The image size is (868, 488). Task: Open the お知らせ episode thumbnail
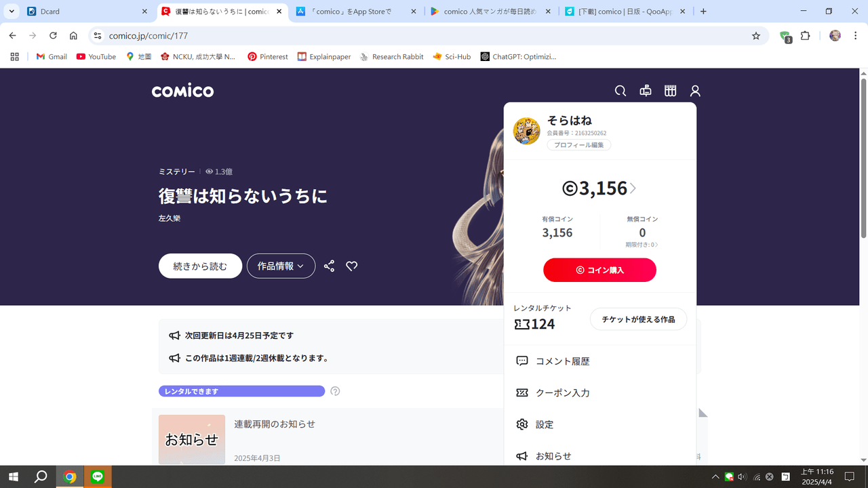pyautogui.click(x=192, y=439)
